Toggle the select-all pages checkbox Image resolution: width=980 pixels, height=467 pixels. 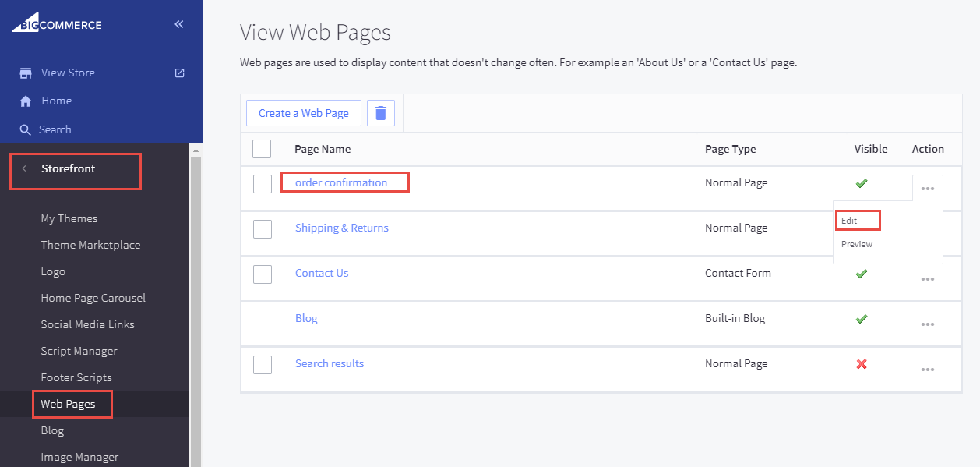(262, 149)
